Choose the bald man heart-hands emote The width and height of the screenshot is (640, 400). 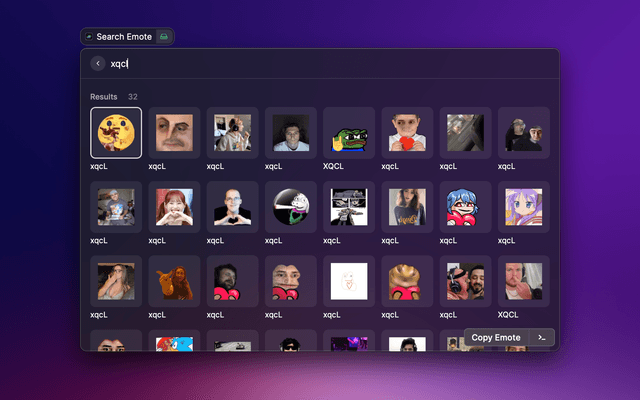(233, 207)
